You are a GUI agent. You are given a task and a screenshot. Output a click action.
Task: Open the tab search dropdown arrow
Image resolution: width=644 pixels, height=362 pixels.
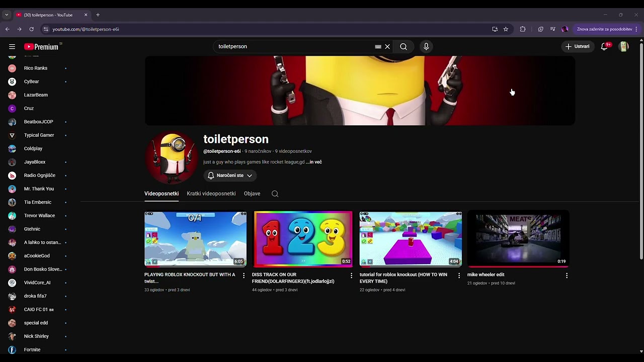[x=7, y=15]
